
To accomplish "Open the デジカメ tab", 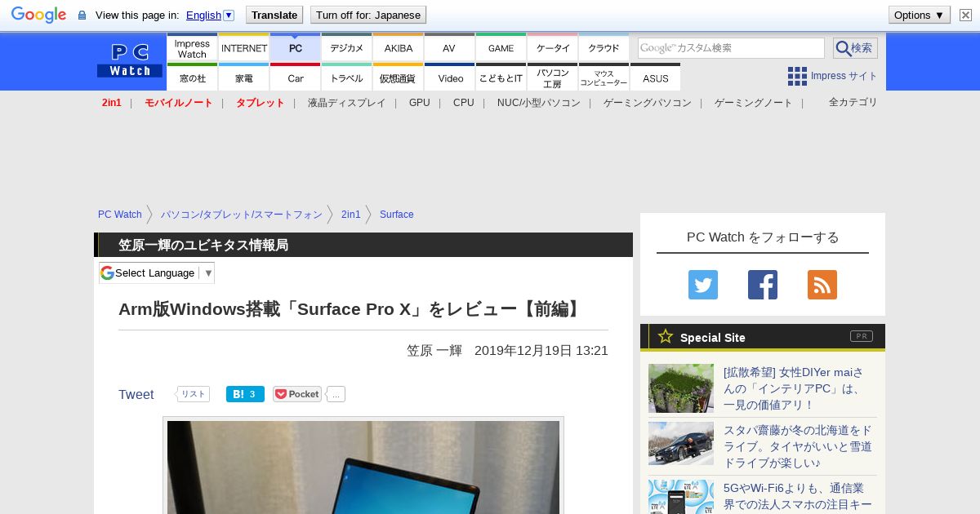I will pyautogui.click(x=347, y=48).
